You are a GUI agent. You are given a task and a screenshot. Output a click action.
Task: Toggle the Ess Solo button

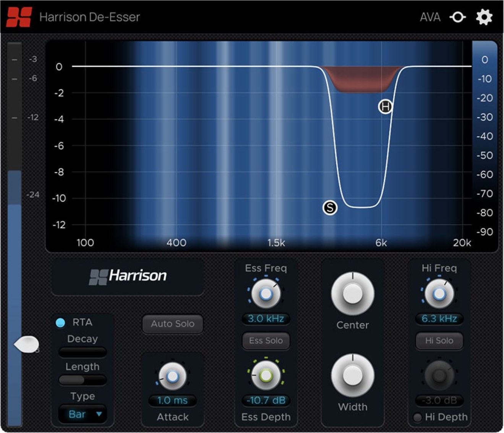[266, 340]
